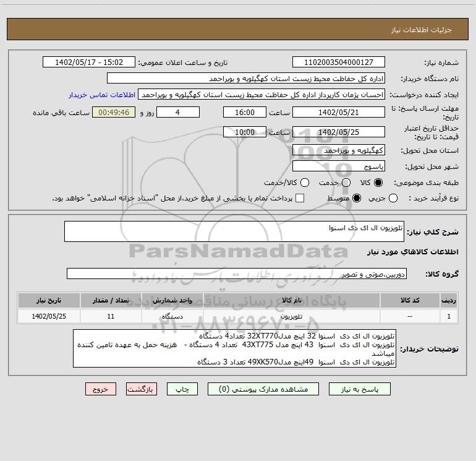Toggle the اسناد خزانه اسلامی payment checkbox
Viewport: 476px width, 461px height.
[x=300, y=198]
